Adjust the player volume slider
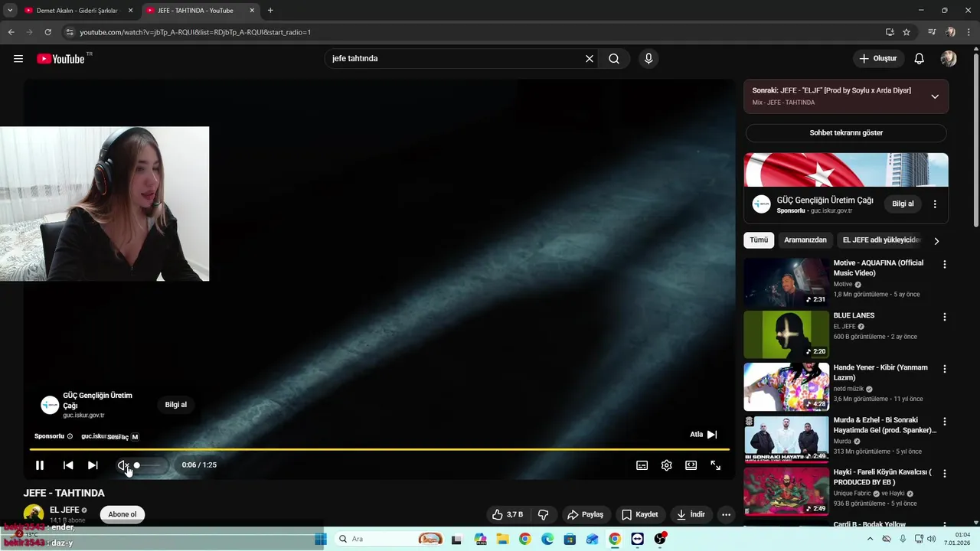The image size is (980, 551). pos(148,465)
